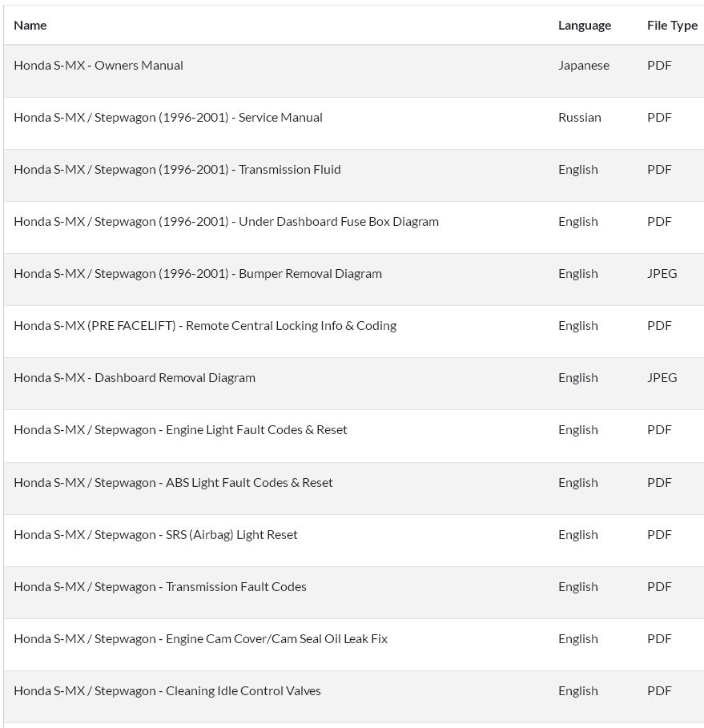Select the Transmission Fluid document
The height and width of the screenshot is (728, 704).
[x=177, y=170]
